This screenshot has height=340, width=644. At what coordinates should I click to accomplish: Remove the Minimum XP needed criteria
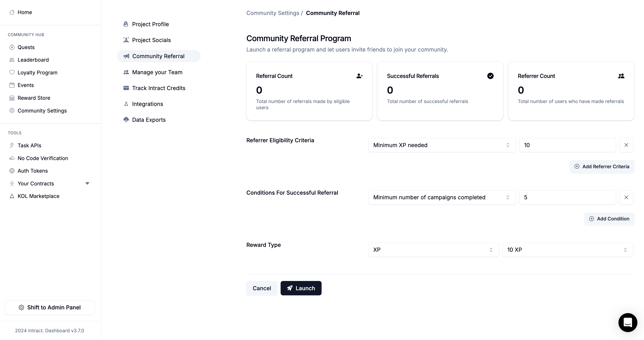point(626,145)
